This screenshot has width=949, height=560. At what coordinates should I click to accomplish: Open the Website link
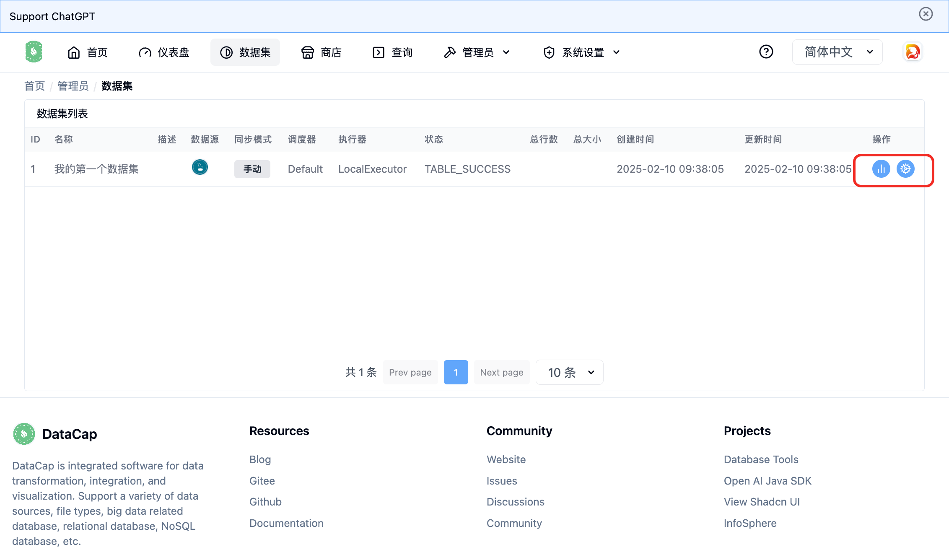(506, 459)
